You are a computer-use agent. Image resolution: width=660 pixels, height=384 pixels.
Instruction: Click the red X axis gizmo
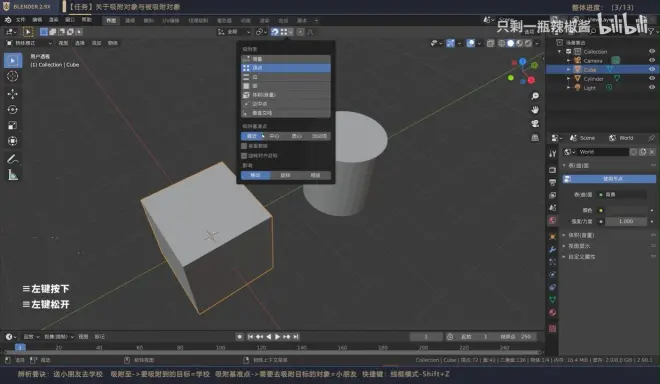pos(531,80)
